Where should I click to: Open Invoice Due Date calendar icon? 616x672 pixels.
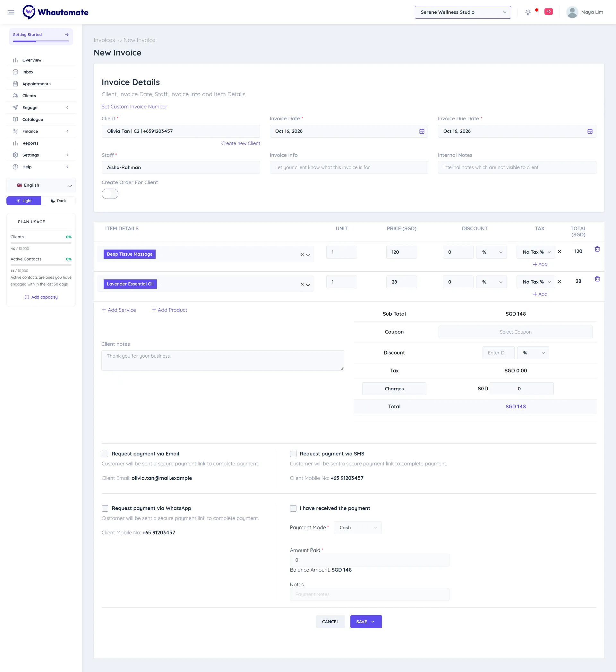point(590,131)
